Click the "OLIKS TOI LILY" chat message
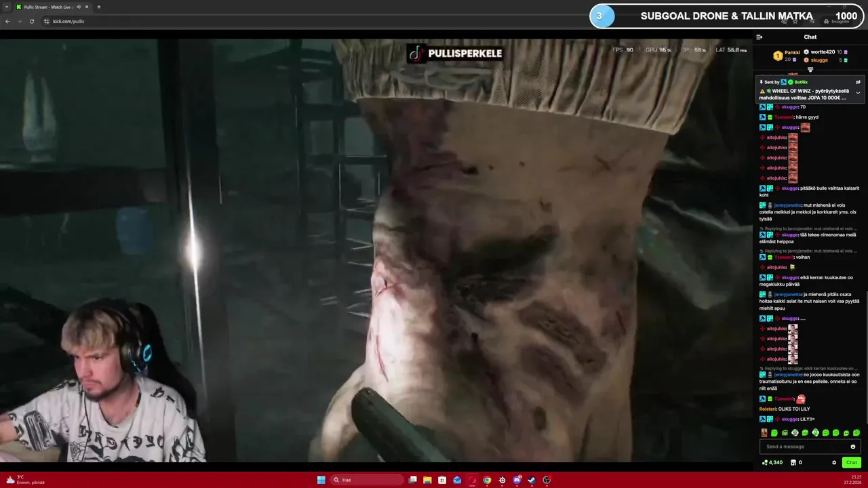 pos(794,409)
